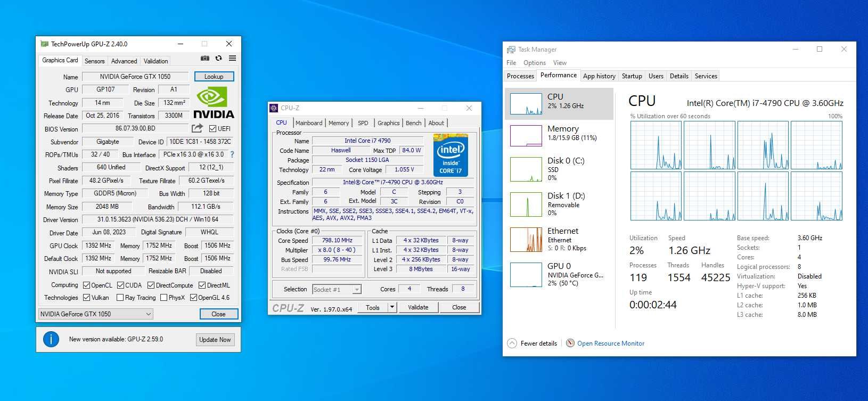868x401 pixels.
Task: Select Disk 0 (C:) mini graph
Action: [x=526, y=169]
